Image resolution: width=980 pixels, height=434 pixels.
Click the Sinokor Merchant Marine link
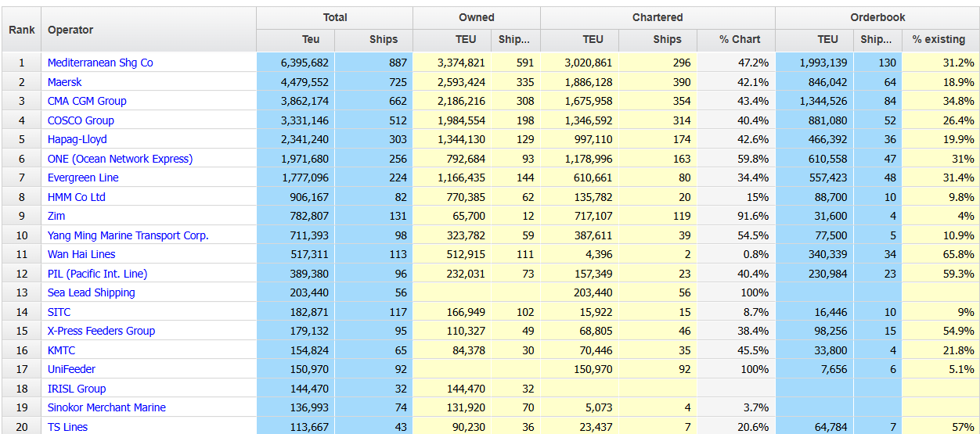tap(106, 407)
